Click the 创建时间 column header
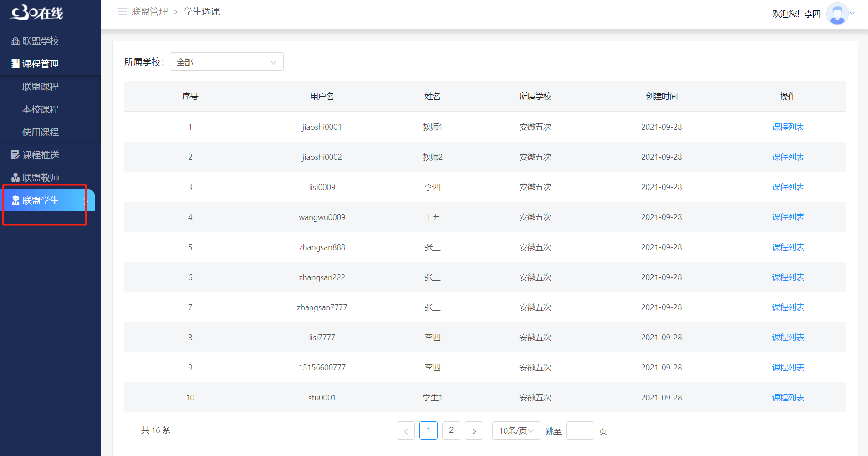Image resolution: width=868 pixels, height=456 pixels. tap(662, 97)
